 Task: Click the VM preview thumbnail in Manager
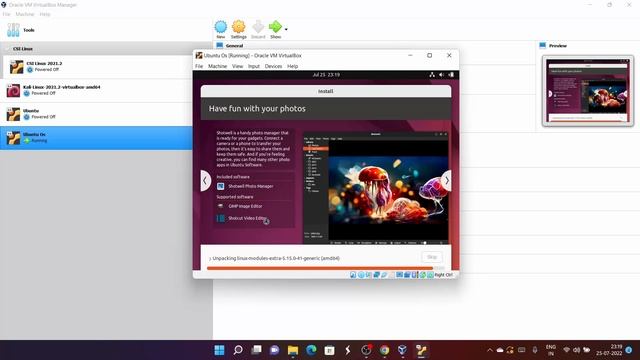[588, 91]
